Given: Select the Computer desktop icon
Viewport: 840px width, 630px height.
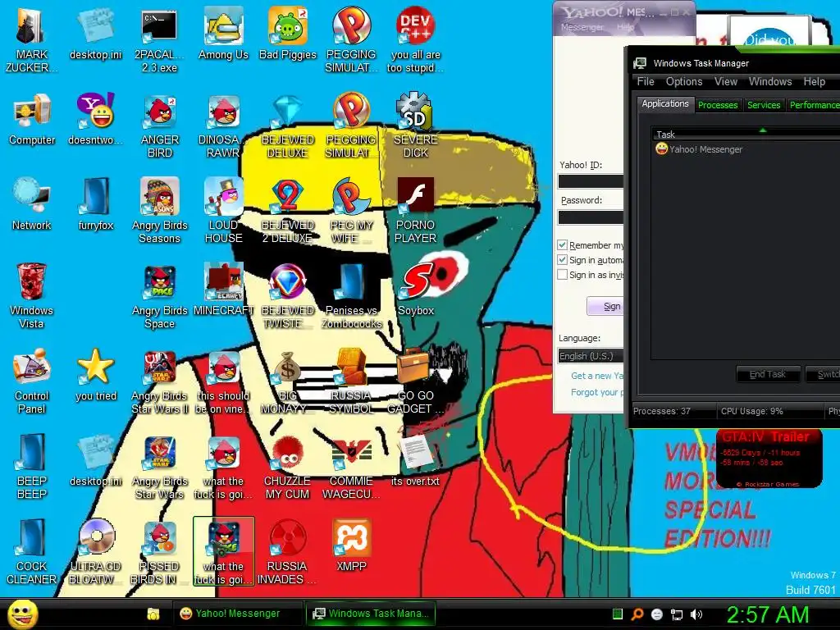Looking at the screenshot, I should click(x=32, y=119).
